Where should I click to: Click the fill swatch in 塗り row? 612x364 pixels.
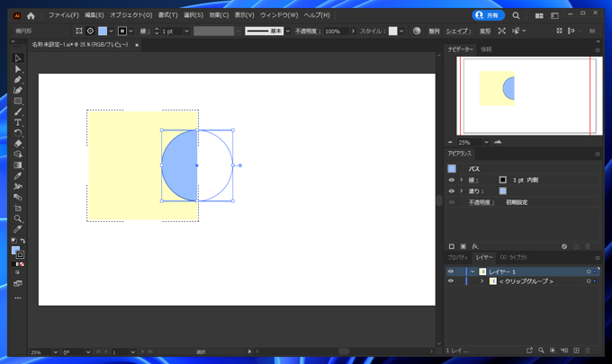point(503,191)
